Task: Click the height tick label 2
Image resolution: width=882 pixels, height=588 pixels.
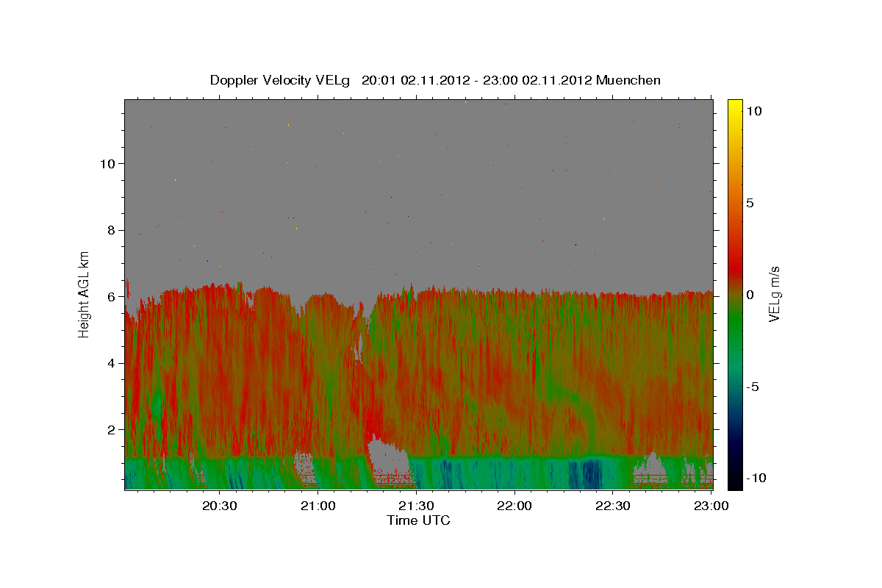Action: click(x=110, y=429)
